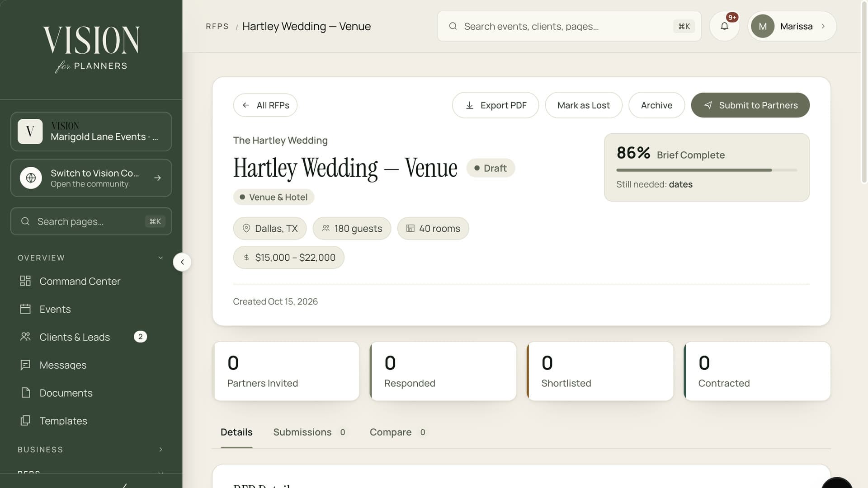Switch to the Details tab
This screenshot has width=868, height=488.
[x=236, y=432]
